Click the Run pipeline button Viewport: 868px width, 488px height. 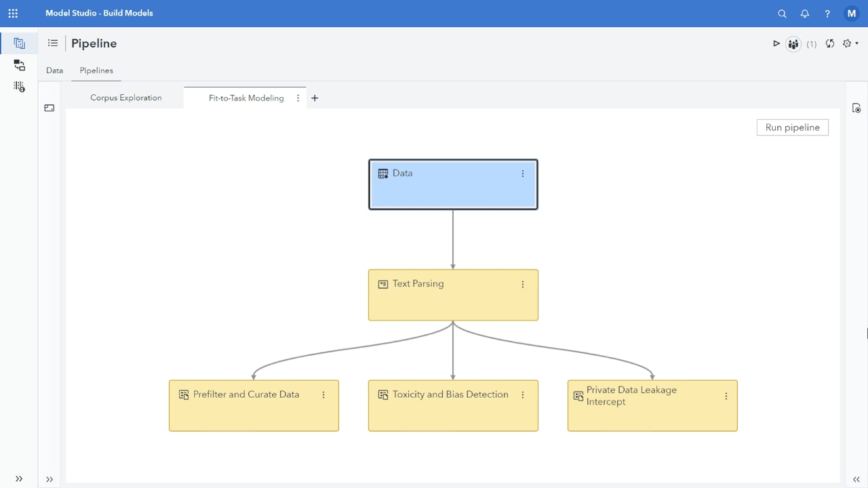pyautogui.click(x=792, y=127)
